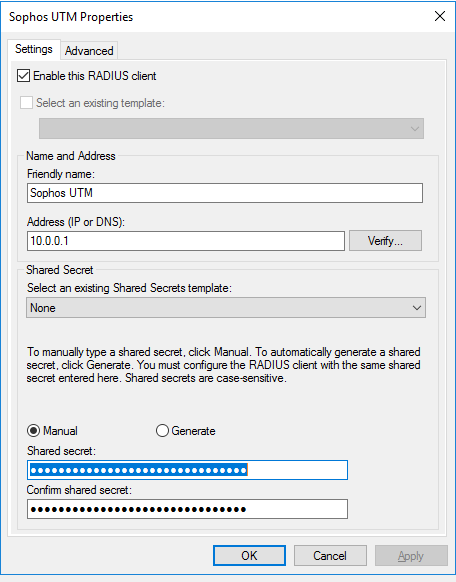456x582 pixels.
Task: Click into the Address (IP or DNS) field
Action: [186, 241]
